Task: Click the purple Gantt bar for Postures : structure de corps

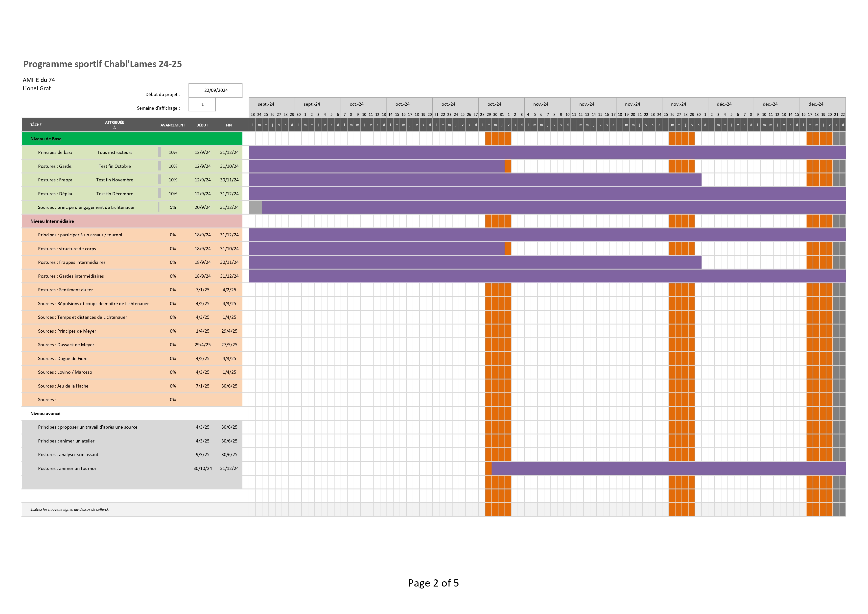Action: point(377,248)
